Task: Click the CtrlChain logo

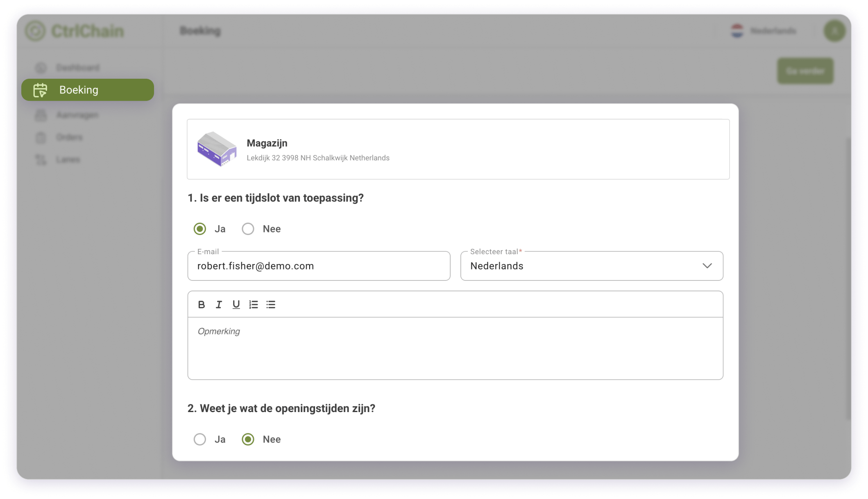Action: coord(75,31)
